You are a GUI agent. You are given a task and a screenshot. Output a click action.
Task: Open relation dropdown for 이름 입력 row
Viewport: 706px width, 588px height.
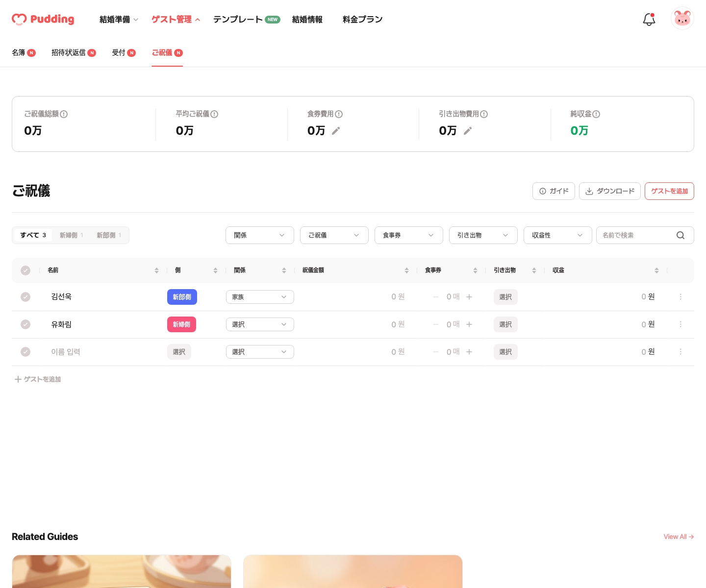(260, 352)
